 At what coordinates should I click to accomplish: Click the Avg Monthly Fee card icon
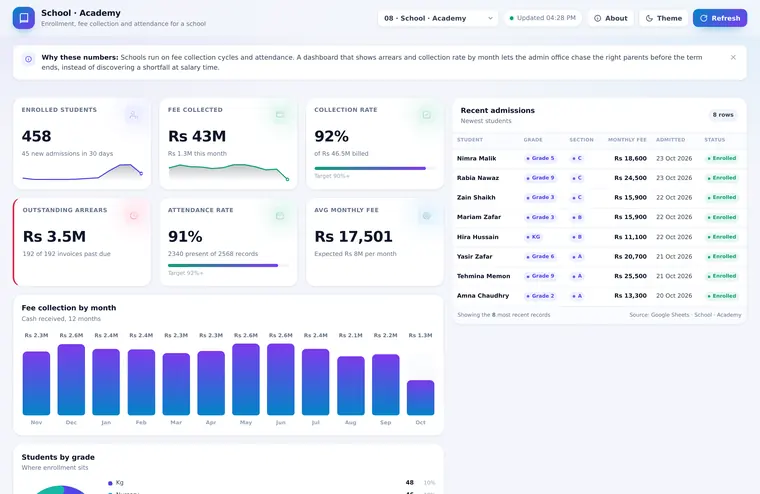coord(427,216)
